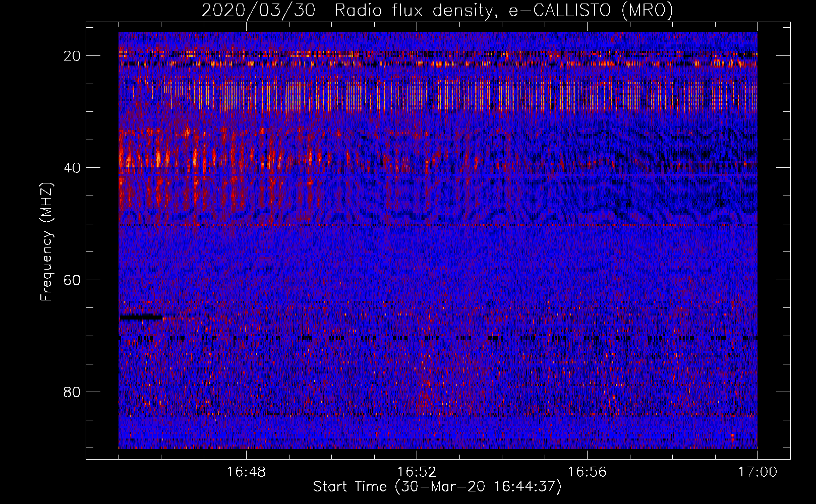Click the "Frequency (MHZ)" y-axis label

point(46,242)
